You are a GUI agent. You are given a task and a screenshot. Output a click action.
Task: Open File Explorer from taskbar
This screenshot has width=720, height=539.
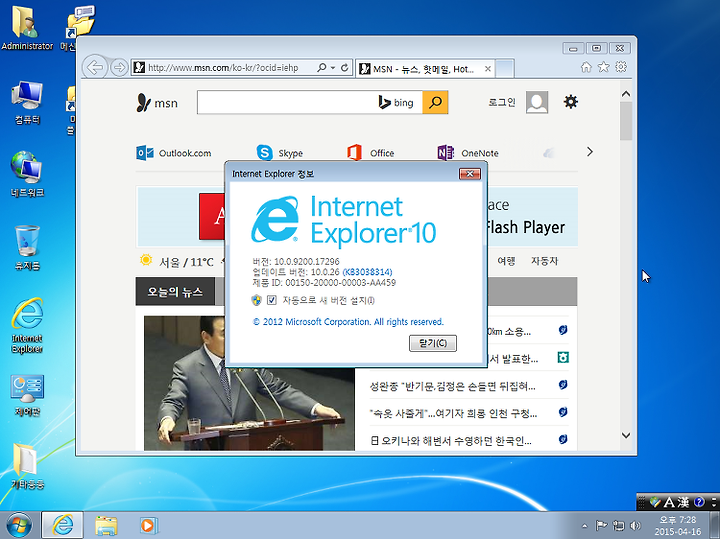106,525
